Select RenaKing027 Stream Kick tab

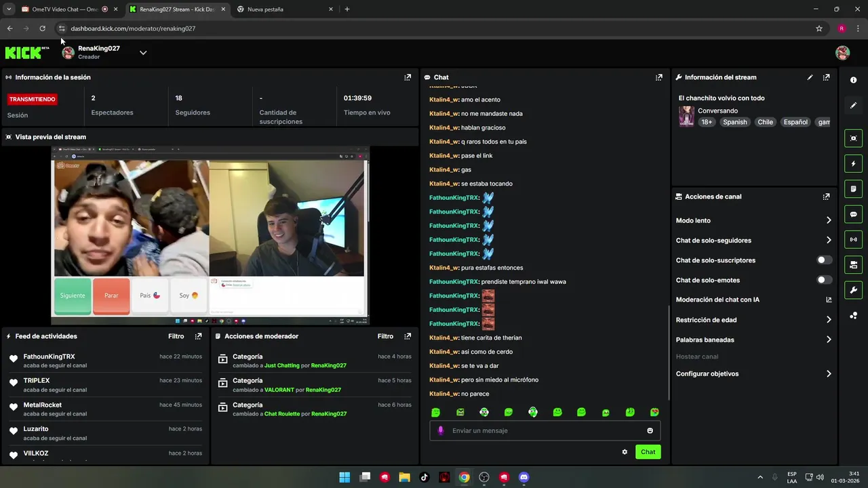coord(176,9)
